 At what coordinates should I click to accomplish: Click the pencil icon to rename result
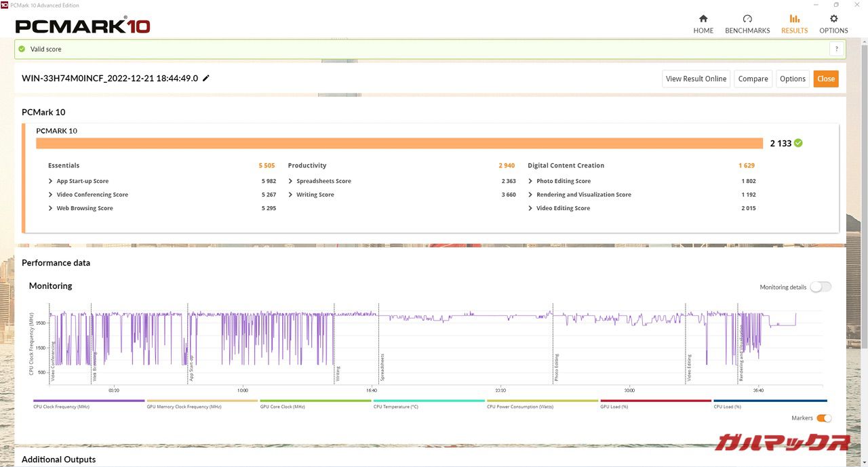(x=206, y=78)
